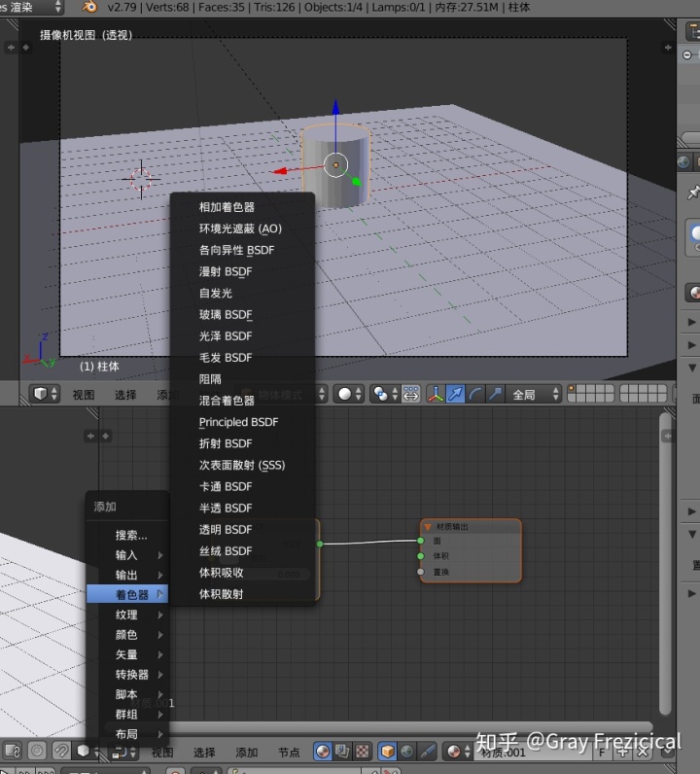Select line style shader brush icon
Viewport: 700px width, 774px height.
[x=427, y=752]
